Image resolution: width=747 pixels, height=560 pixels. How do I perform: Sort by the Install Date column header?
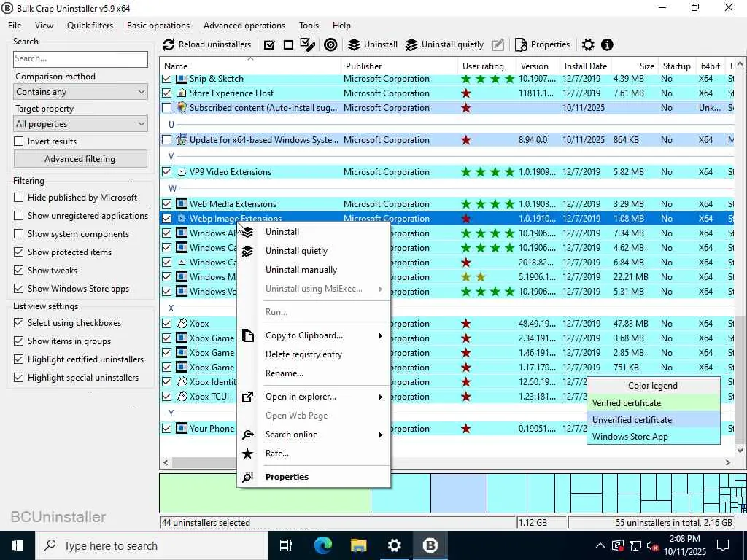[586, 66]
